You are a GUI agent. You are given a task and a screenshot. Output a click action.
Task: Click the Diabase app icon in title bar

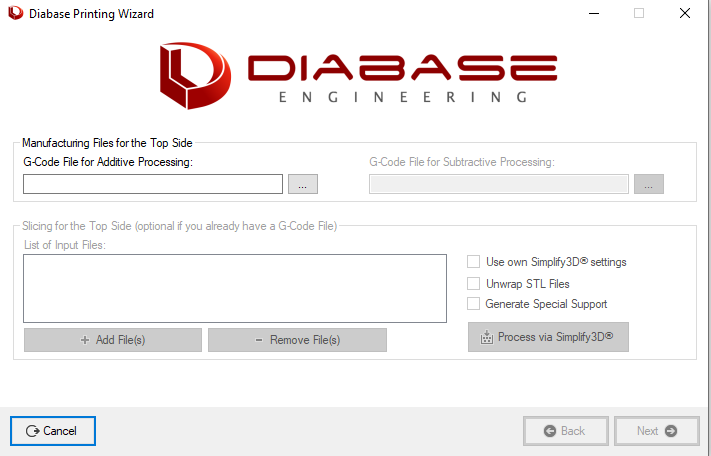tap(15, 13)
